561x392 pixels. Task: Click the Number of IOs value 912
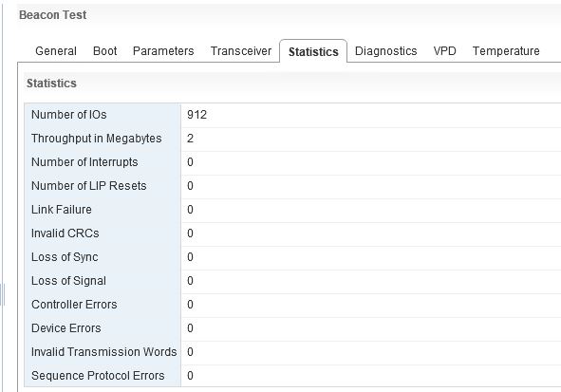pos(196,115)
